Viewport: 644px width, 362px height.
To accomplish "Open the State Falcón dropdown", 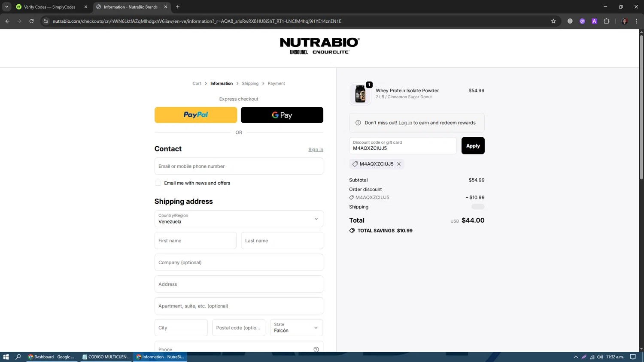I will coord(297,328).
